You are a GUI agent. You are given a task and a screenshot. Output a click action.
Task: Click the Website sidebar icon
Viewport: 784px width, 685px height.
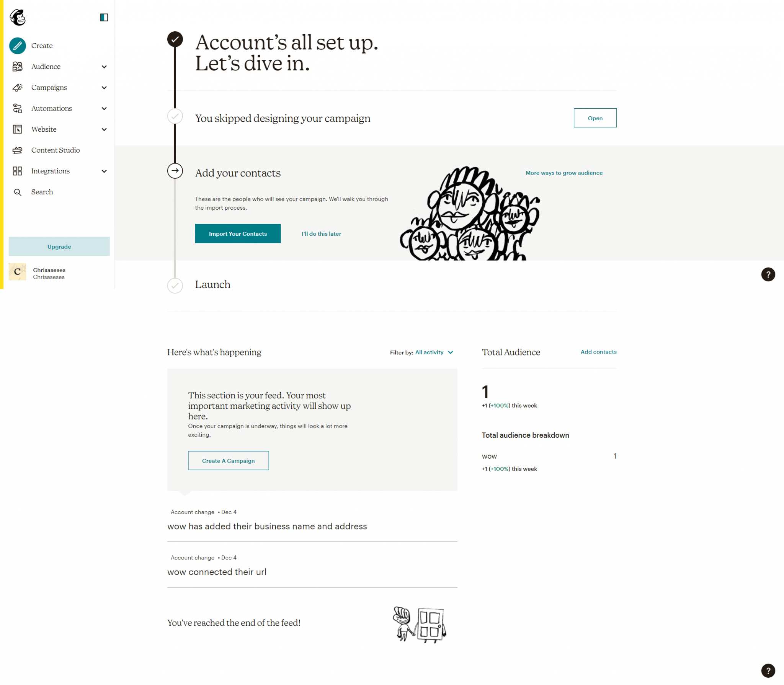coord(18,129)
